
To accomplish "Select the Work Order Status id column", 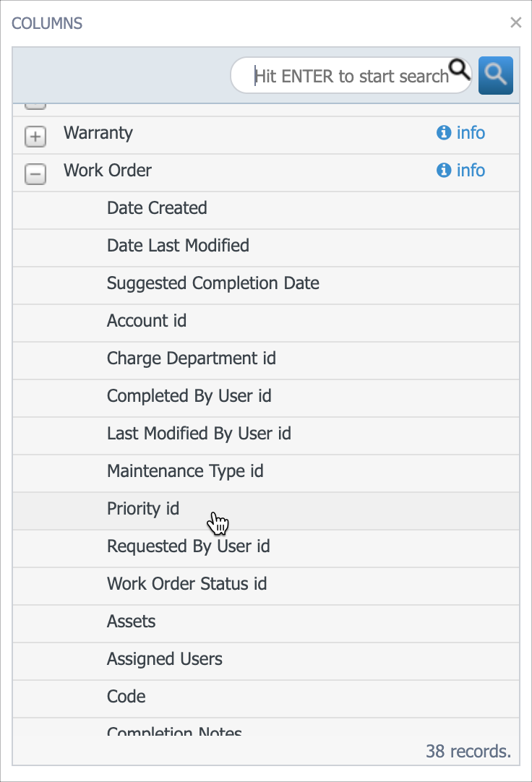I will [187, 584].
